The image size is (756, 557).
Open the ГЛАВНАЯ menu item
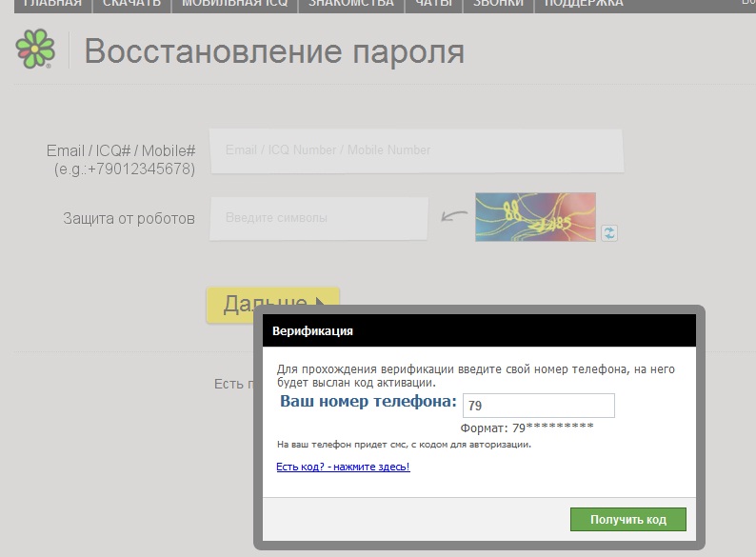coord(52,4)
